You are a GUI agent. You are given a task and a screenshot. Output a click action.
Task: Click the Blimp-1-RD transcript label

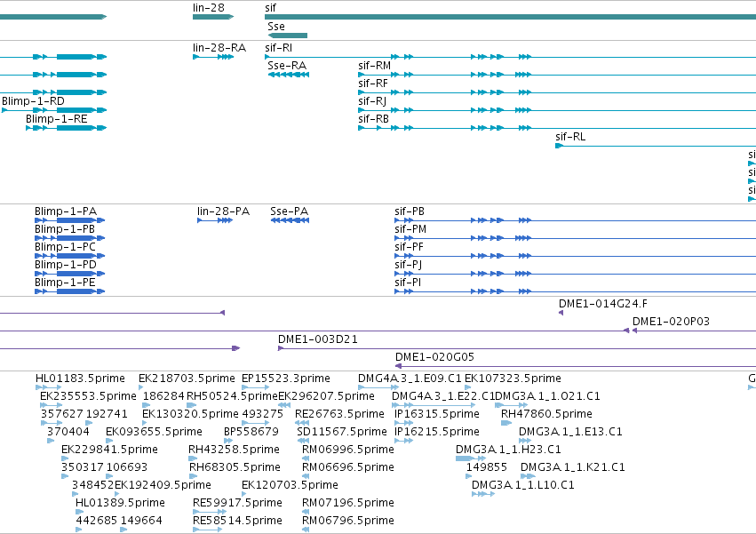point(33,101)
